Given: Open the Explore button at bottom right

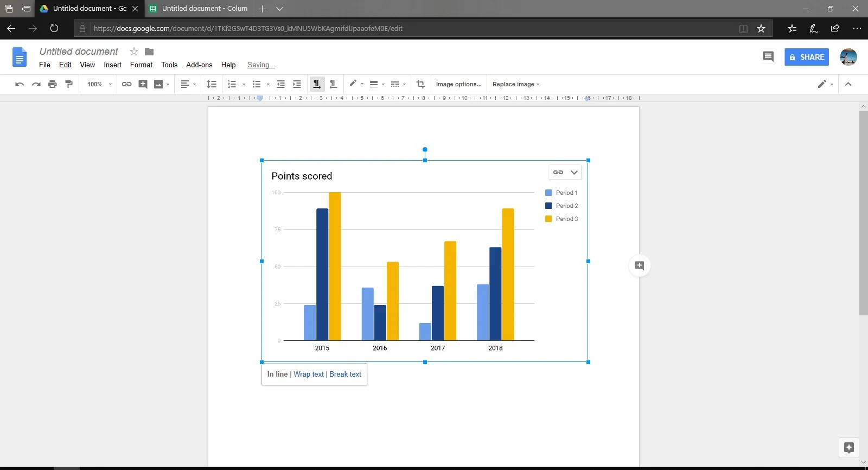Looking at the screenshot, I should (x=849, y=448).
